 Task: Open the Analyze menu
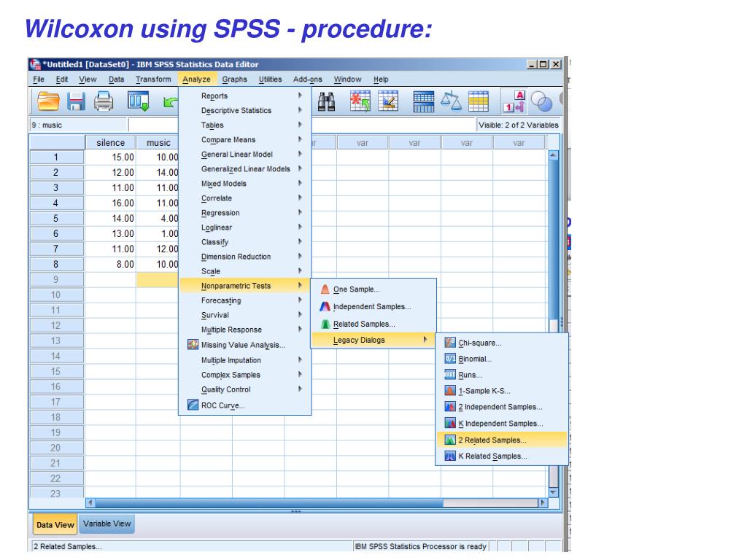click(196, 79)
